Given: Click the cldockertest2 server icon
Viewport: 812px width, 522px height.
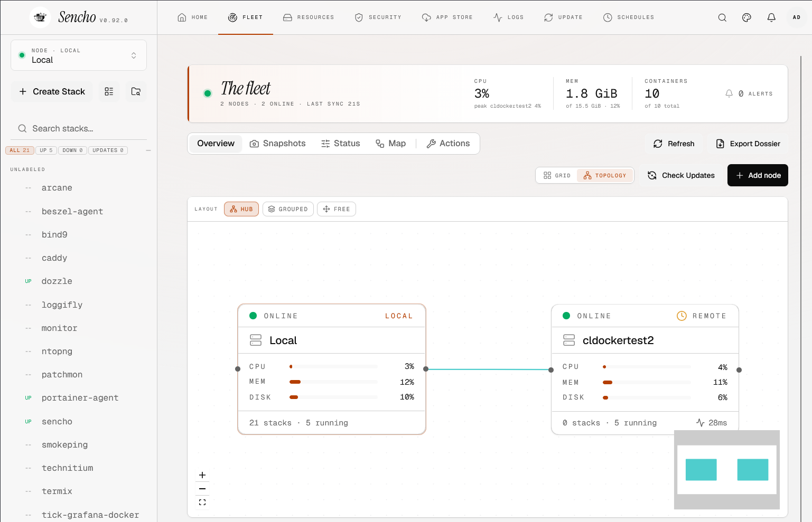Looking at the screenshot, I should coord(569,340).
